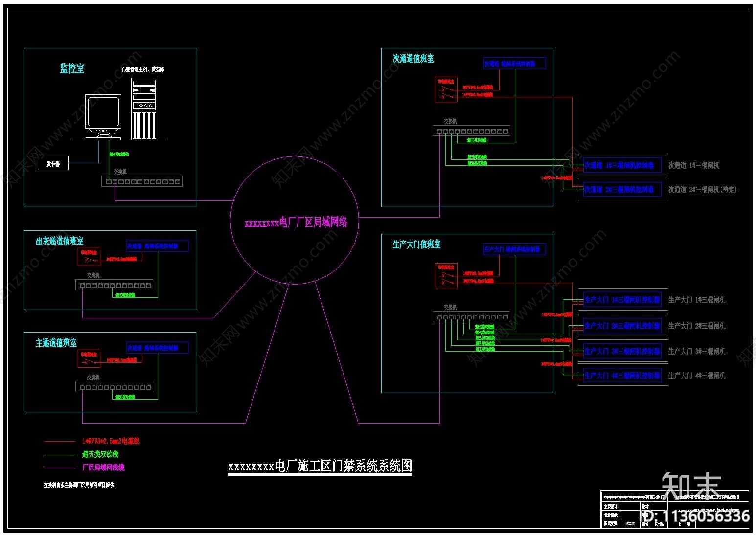Select the 次通道 1#三辊闸机控制器 box
Screen dimensions: 756x535
pos(623,165)
